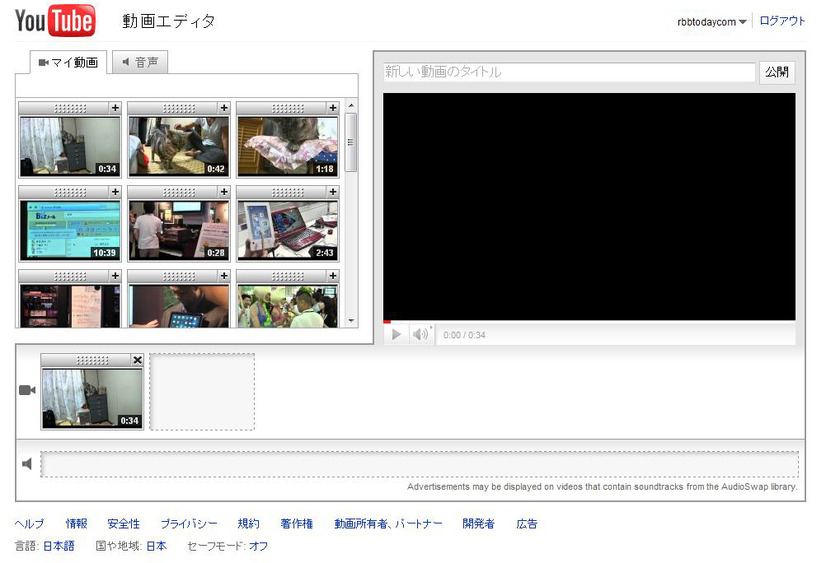This screenshot has width=826, height=563.
Task: Open the 情報 footer link
Action: 76,524
